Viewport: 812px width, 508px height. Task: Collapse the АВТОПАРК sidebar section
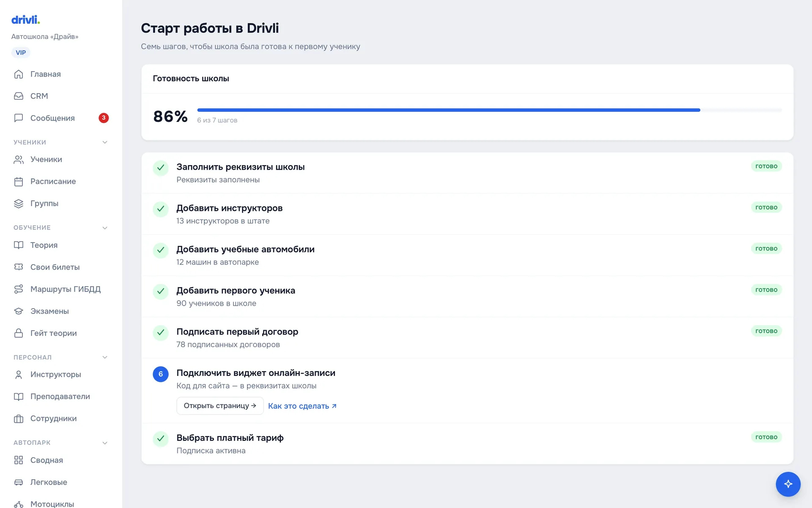[x=105, y=443]
